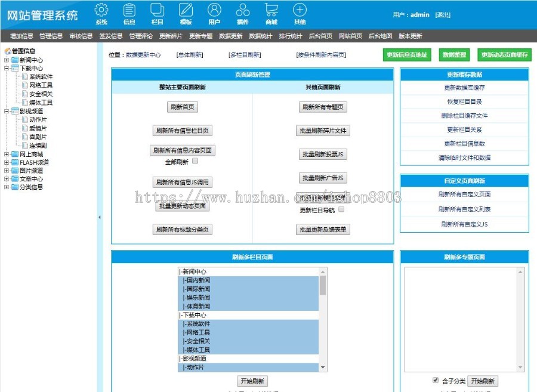Click the FLASH频道 folder icon
Image resolution: width=537 pixels, height=392 pixels.
click(15, 162)
